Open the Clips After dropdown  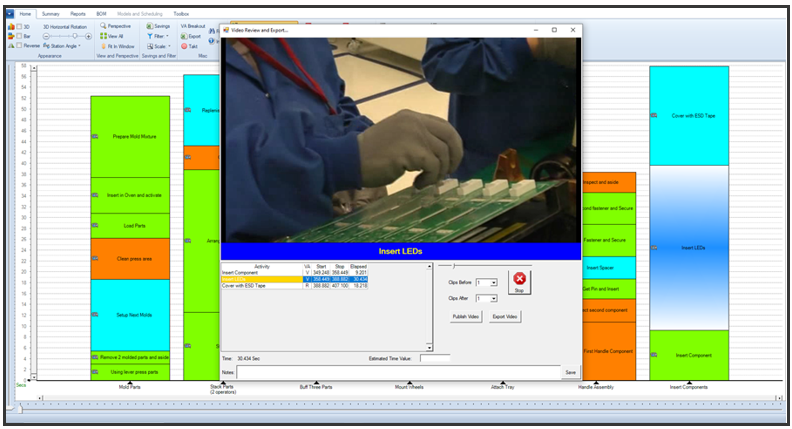[494, 299]
